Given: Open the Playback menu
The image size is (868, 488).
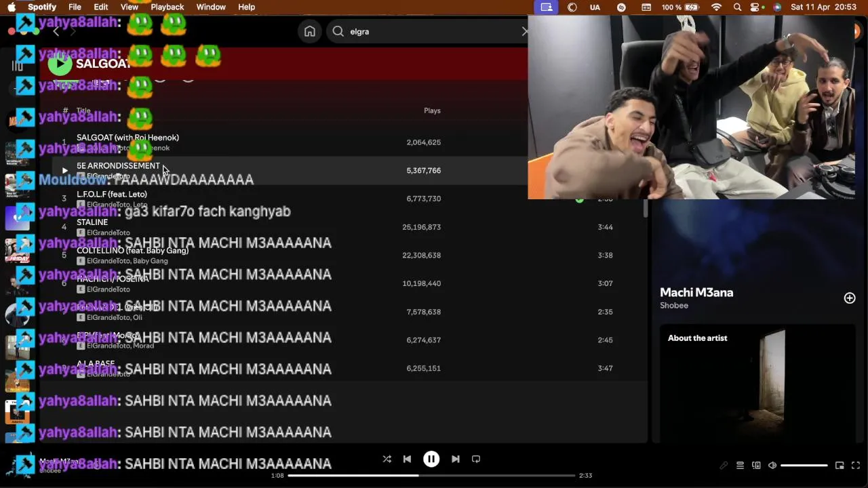Looking at the screenshot, I should 167,7.
